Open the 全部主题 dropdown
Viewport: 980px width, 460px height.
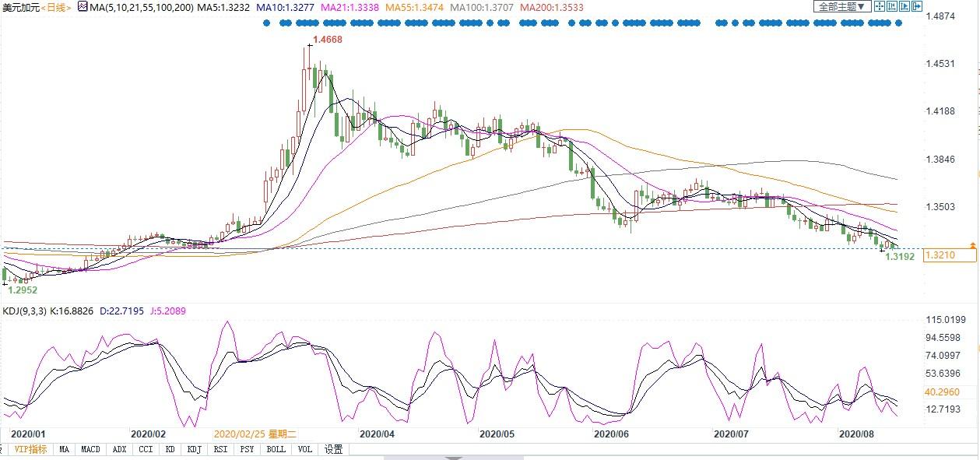pos(842,6)
